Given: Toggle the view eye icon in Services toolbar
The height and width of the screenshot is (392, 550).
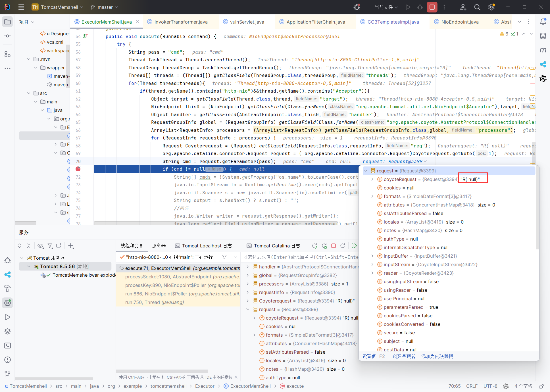Looking at the screenshot, I should click(40, 246).
